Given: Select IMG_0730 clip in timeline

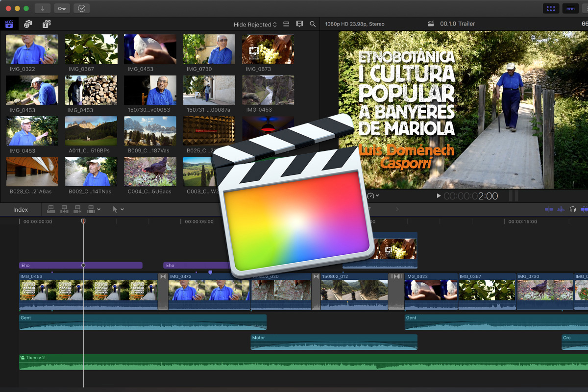Looking at the screenshot, I should [x=545, y=292].
